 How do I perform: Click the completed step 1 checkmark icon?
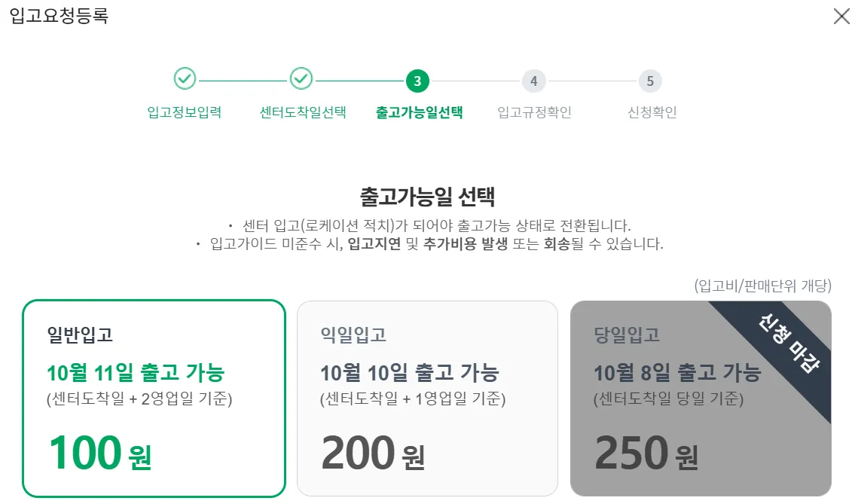[x=185, y=78]
